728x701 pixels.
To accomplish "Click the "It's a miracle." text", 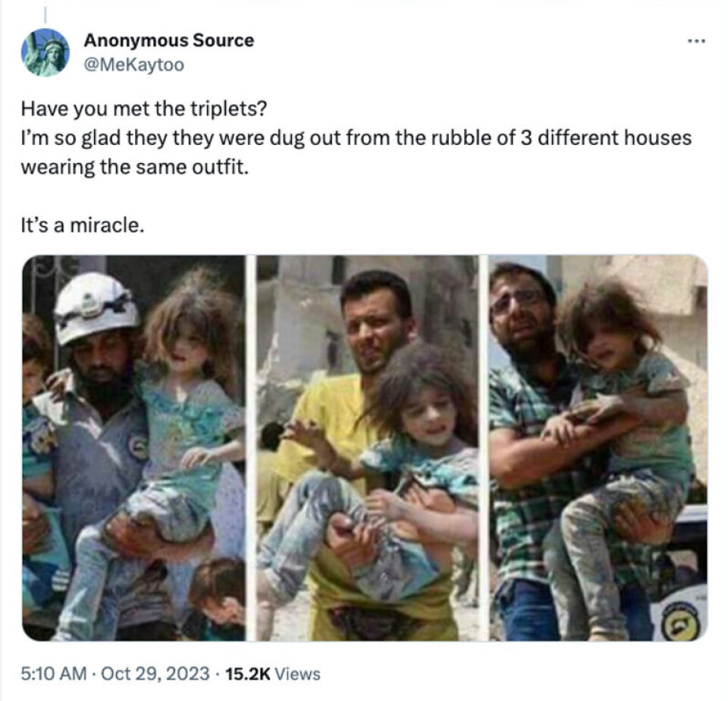I will coord(83,225).
